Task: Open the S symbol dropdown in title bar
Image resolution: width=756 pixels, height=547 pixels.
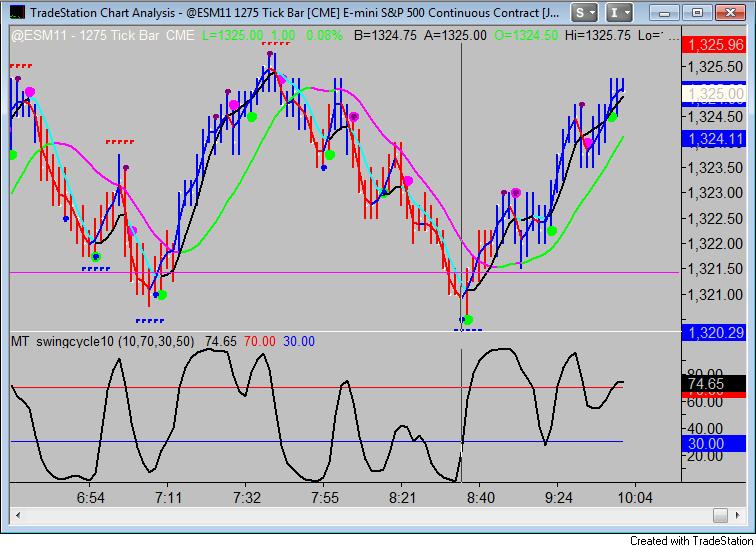Action: coord(584,13)
